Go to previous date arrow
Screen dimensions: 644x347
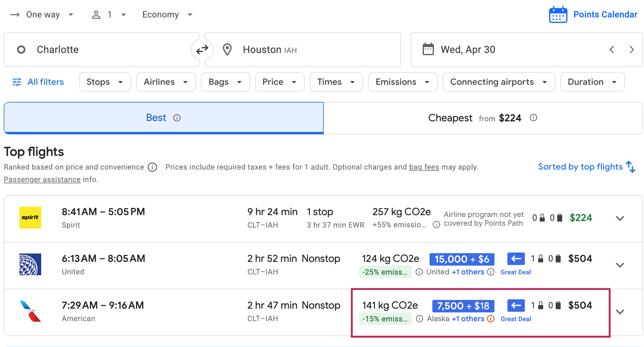click(x=612, y=50)
